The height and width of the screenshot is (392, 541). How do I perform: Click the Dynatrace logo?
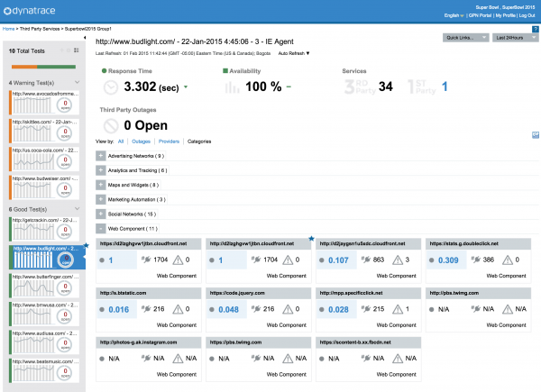[x=30, y=11]
